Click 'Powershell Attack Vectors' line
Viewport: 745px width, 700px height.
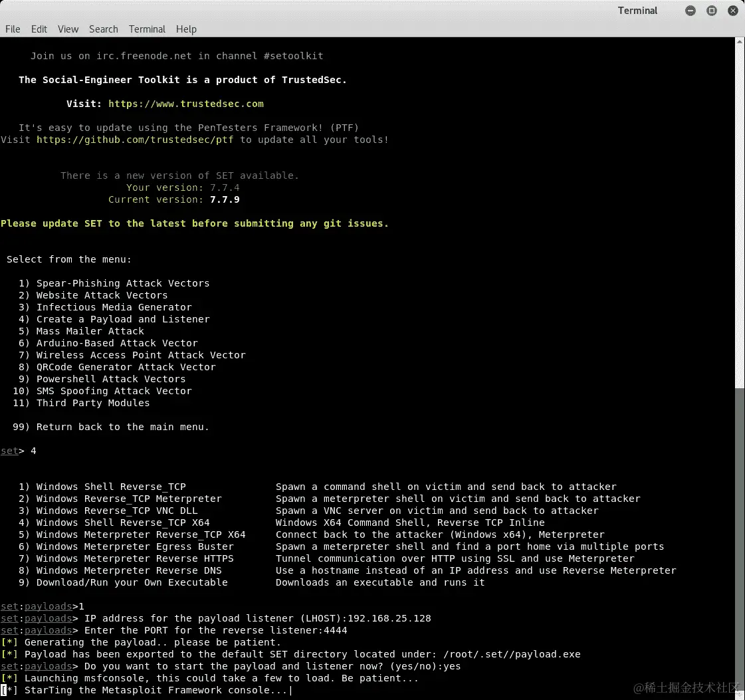102,379
